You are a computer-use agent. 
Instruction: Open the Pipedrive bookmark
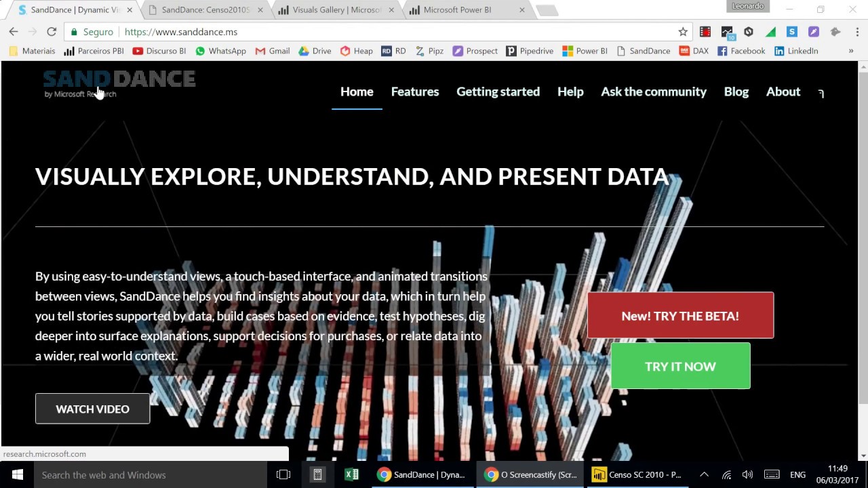[x=530, y=51]
